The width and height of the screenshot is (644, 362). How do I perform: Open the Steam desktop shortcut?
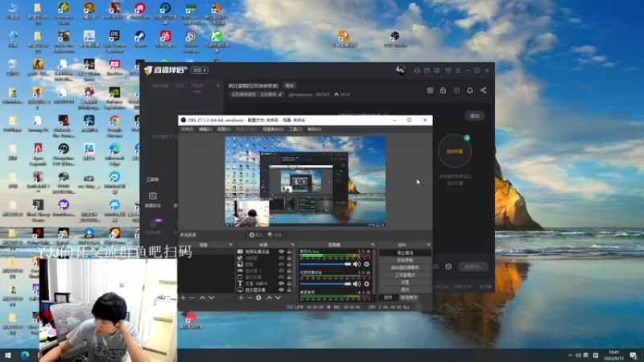pos(140,39)
